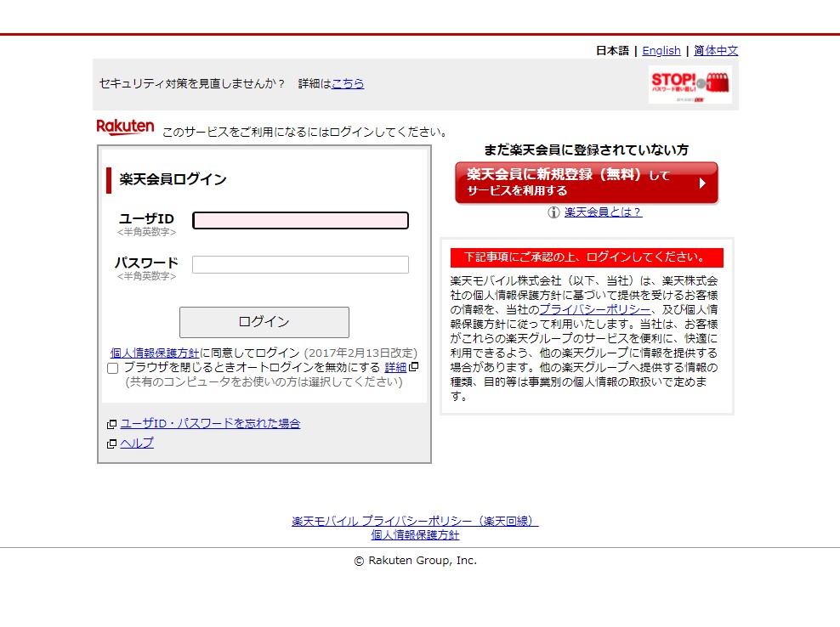Open 楽天会員とは？ link
This screenshot has width=840, height=627.
tap(603, 212)
